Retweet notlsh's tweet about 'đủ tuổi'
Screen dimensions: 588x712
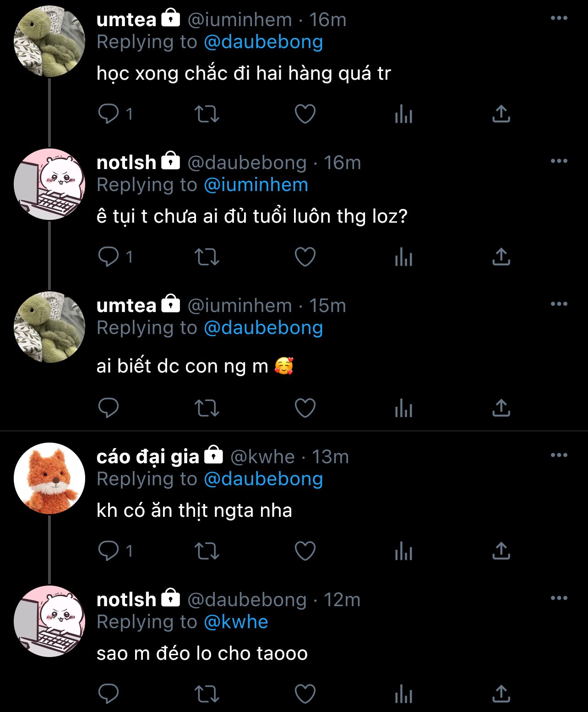(x=207, y=257)
